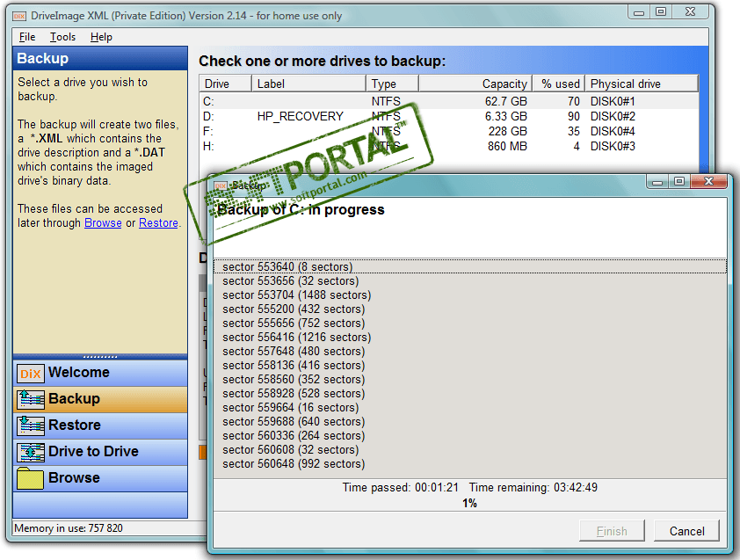Select drive C: row in drive list
The image size is (740, 560).
click(x=449, y=101)
